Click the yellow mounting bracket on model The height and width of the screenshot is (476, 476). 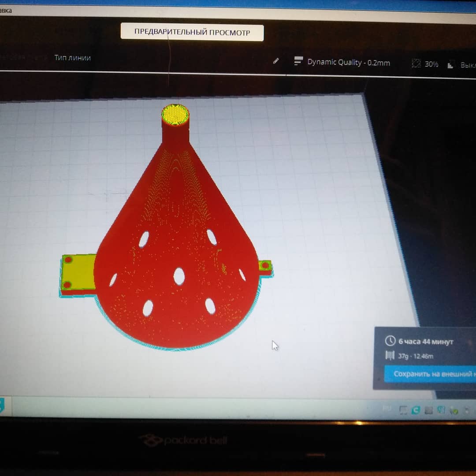pyautogui.click(x=78, y=272)
